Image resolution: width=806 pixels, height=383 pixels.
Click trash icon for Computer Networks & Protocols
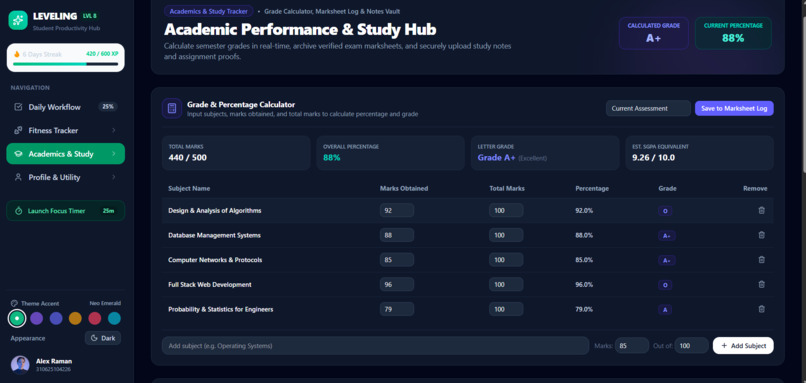coord(761,260)
